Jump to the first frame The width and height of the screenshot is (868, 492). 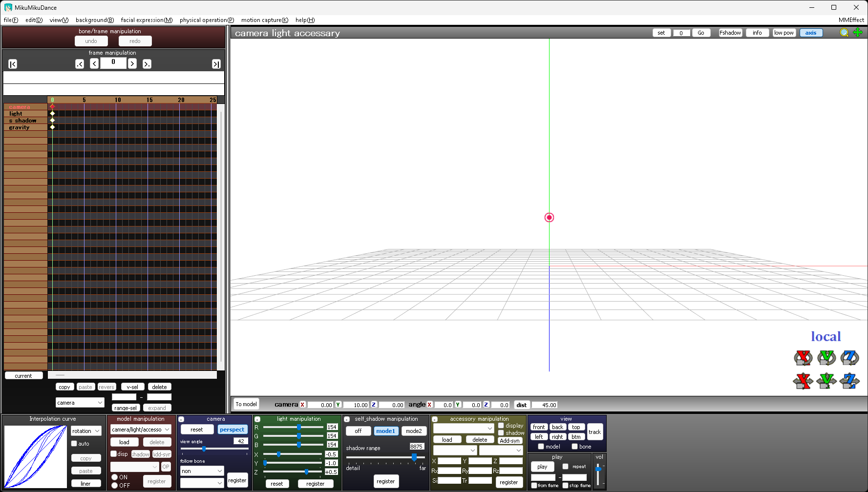[x=13, y=64]
